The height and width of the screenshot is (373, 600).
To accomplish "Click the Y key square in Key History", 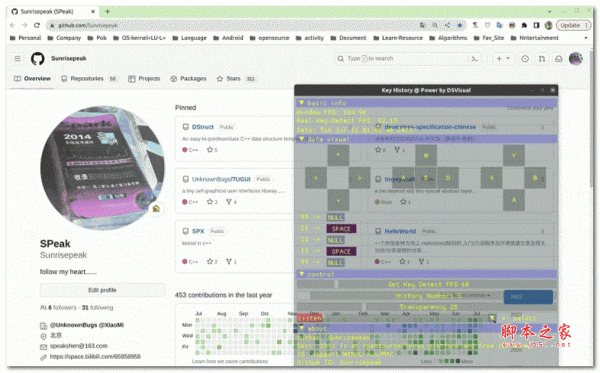I will (514, 155).
